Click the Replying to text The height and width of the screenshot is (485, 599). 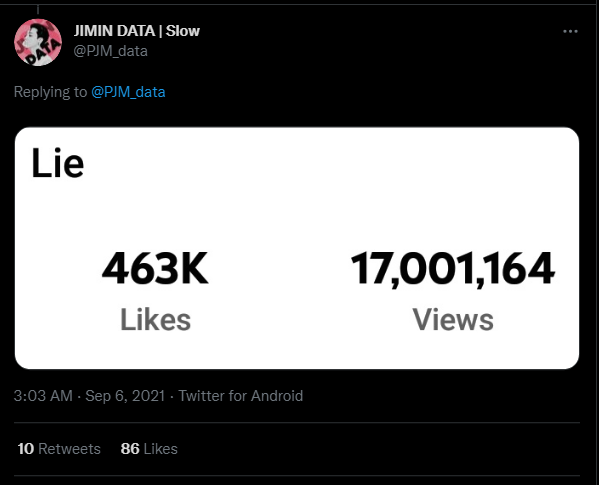tap(50, 92)
